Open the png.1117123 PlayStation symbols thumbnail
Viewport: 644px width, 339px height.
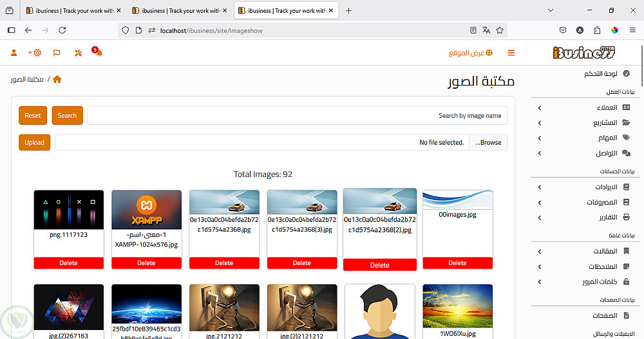pos(69,210)
